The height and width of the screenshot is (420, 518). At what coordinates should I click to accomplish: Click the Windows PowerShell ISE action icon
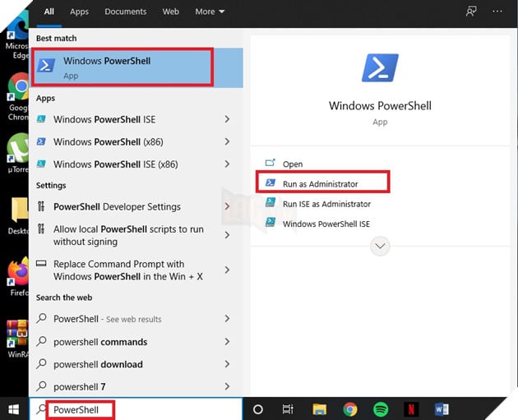click(271, 222)
